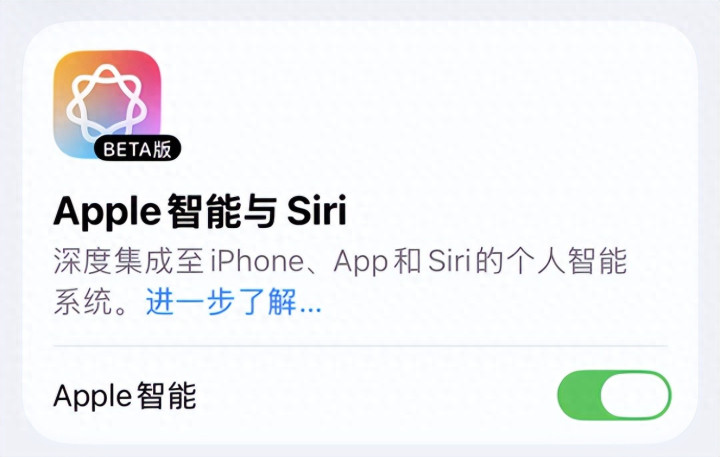This screenshot has width=720, height=457.
Task: Click the word Apple in the bold heading
Action: pyautogui.click(x=107, y=213)
